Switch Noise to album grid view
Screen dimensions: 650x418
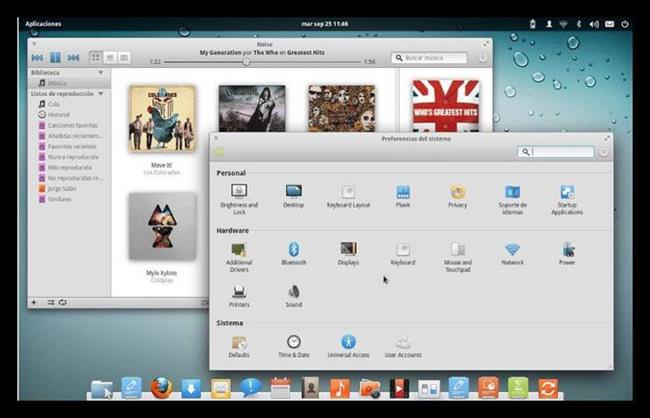(x=96, y=57)
